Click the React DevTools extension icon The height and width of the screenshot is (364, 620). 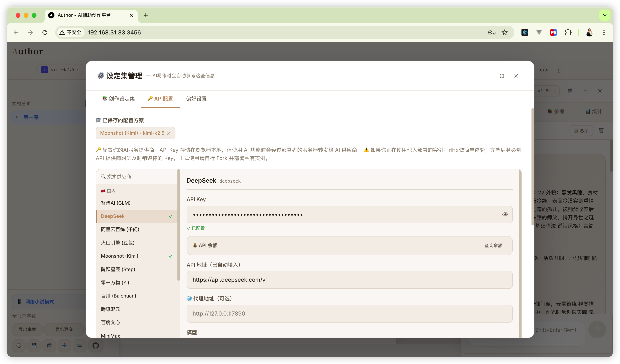click(x=524, y=32)
